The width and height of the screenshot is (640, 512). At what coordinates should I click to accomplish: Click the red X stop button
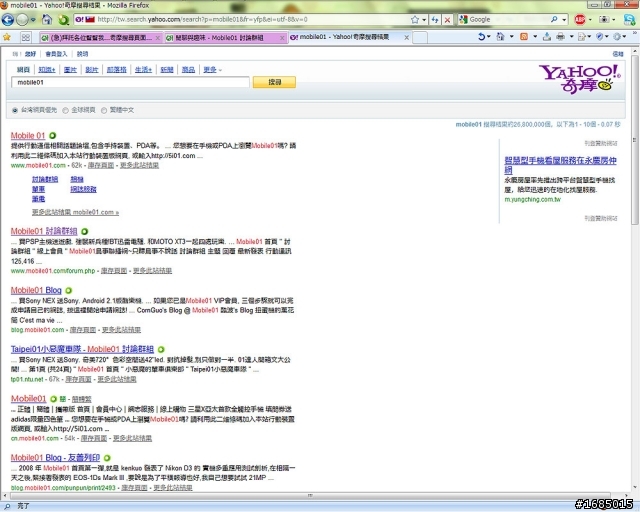pyautogui.click(x=447, y=19)
